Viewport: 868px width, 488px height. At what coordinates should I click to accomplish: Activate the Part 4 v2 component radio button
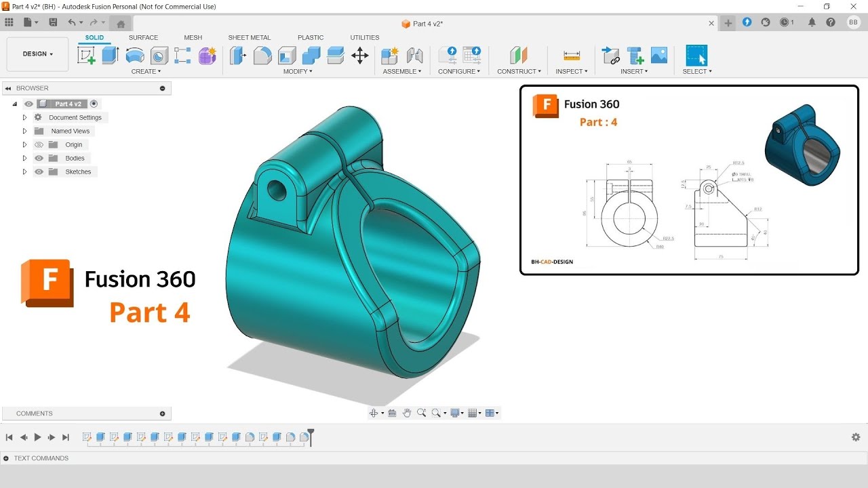(94, 104)
